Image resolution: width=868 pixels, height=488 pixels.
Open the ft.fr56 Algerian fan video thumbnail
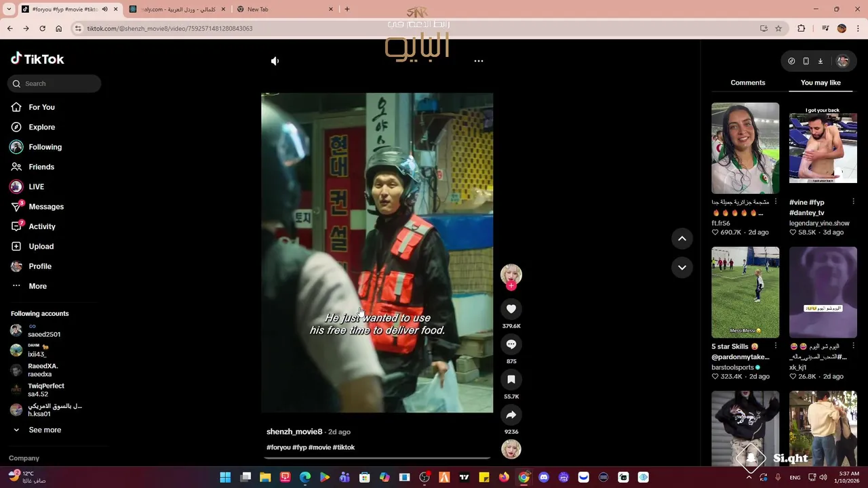coord(745,148)
